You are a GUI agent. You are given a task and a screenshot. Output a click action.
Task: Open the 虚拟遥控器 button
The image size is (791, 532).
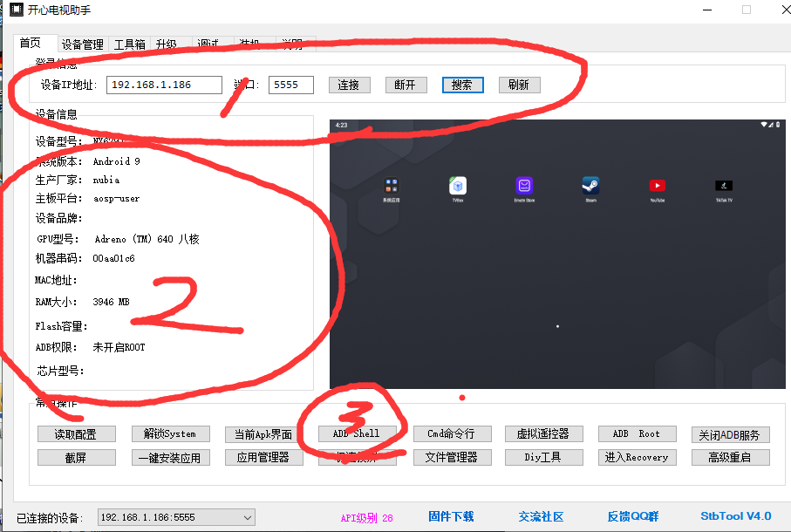coord(544,434)
